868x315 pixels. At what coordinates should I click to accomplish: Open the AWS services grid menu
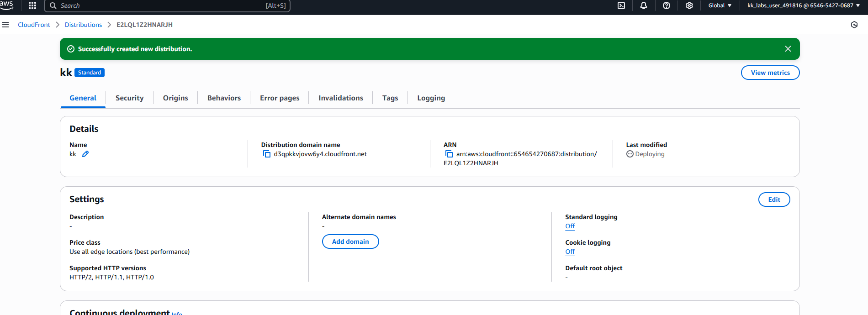(32, 5)
